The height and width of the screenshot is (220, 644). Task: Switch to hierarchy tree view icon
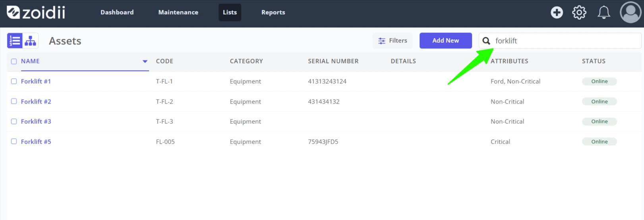coord(31,41)
